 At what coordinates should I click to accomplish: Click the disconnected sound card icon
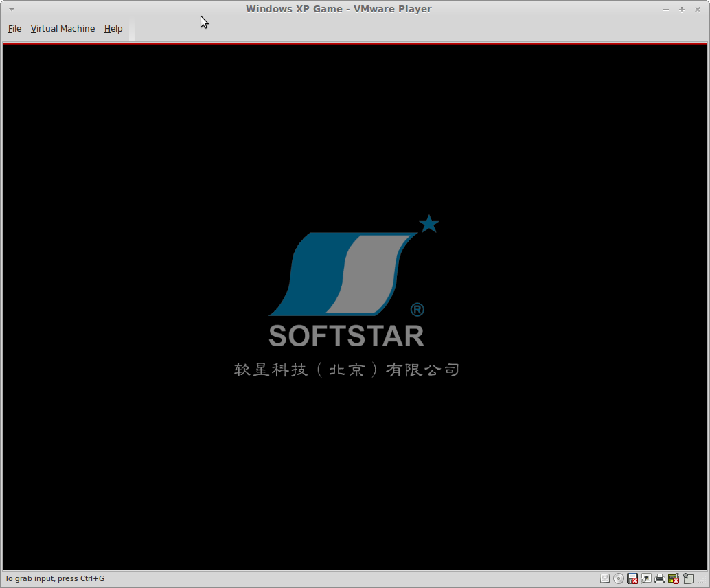click(x=674, y=578)
